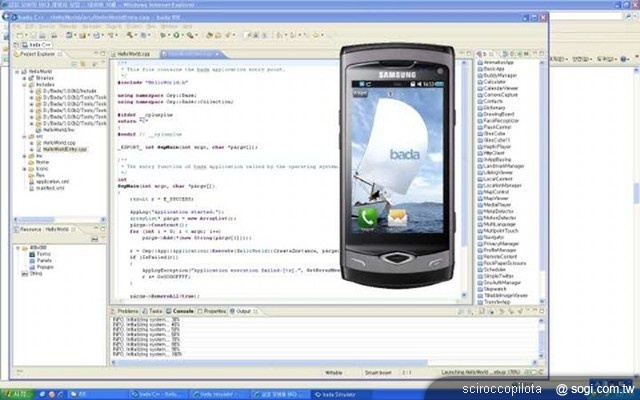Open HelloWorld.cpp in the project tree

[50, 143]
